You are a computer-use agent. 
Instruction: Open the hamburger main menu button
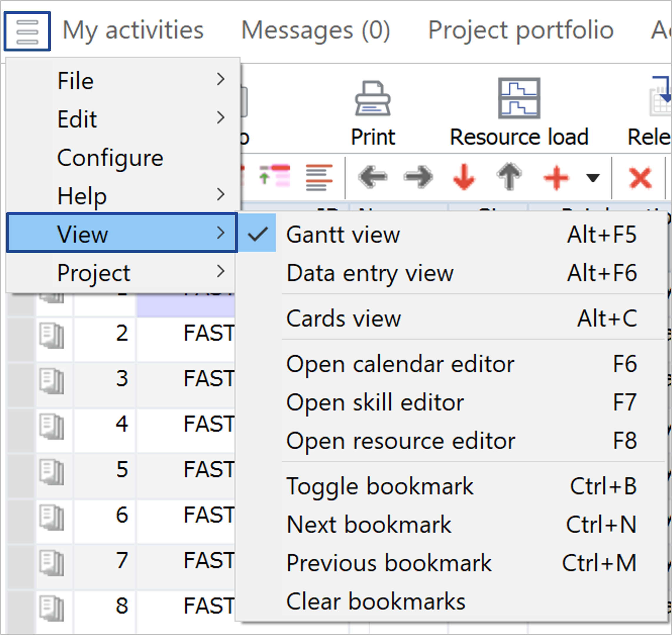pos(27,31)
